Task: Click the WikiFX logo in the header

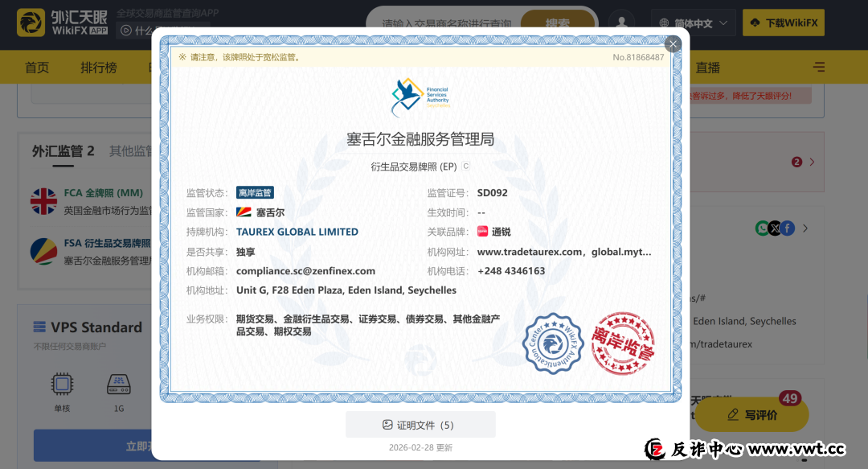Action: pos(63,23)
